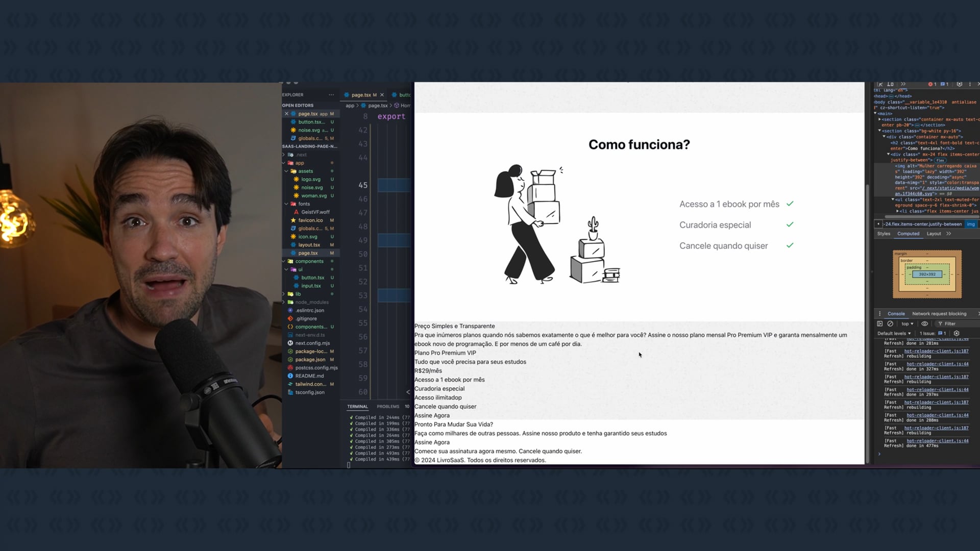Click the red error count icon
980x551 pixels.
click(932, 84)
